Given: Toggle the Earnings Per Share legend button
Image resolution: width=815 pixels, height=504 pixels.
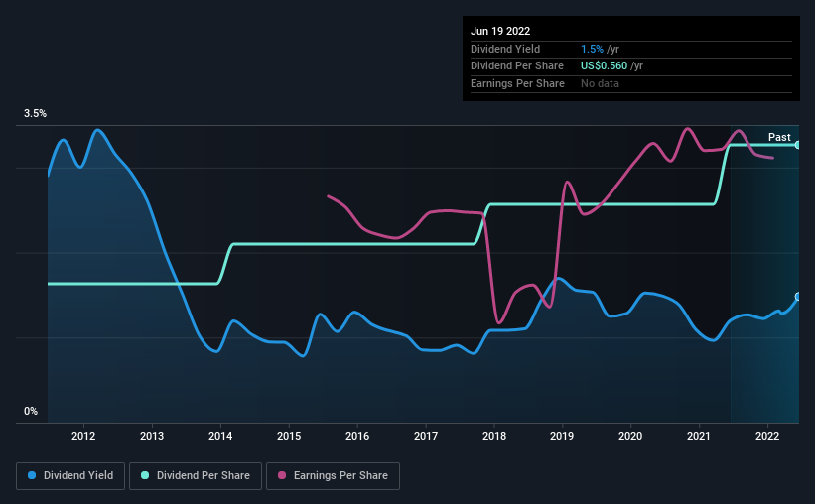Looking at the screenshot, I should point(333,475).
